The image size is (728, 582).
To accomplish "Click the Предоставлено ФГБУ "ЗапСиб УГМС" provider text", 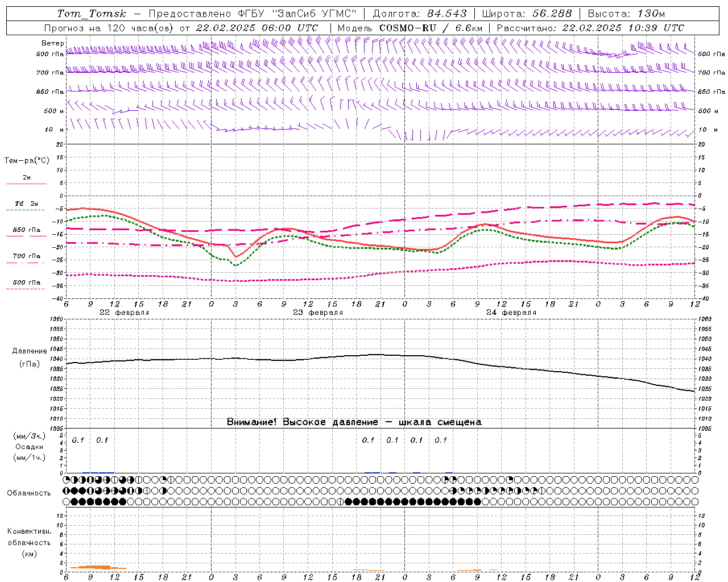I will click(x=253, y=14).
